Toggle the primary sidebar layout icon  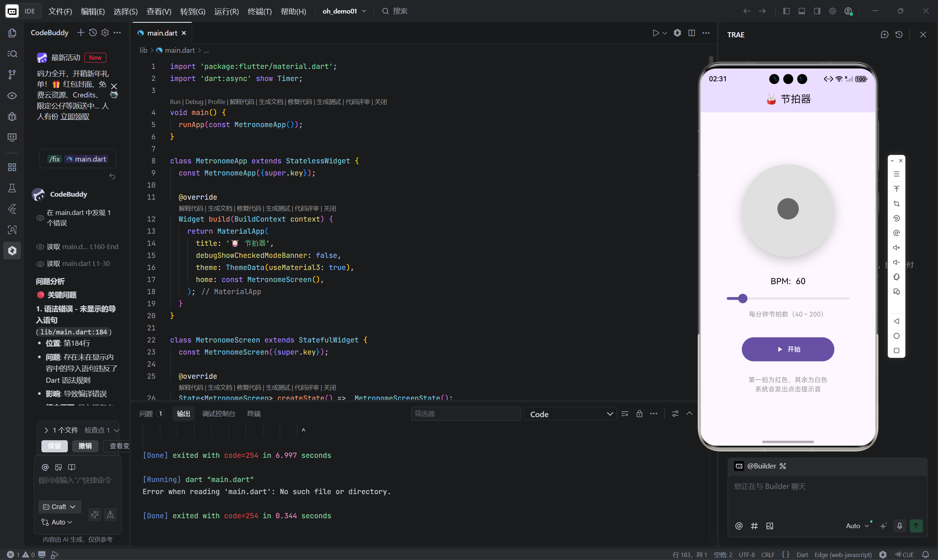pyautogui.click(x=786, y=11)
